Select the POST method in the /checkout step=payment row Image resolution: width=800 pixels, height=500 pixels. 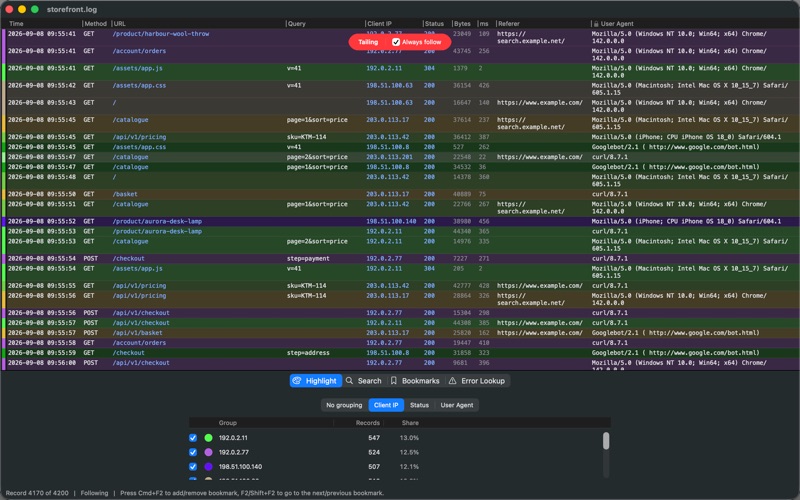tap(90, 259)
